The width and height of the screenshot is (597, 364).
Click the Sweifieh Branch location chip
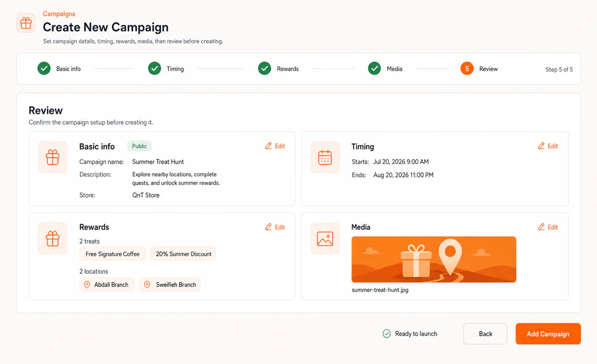[170, 284]
